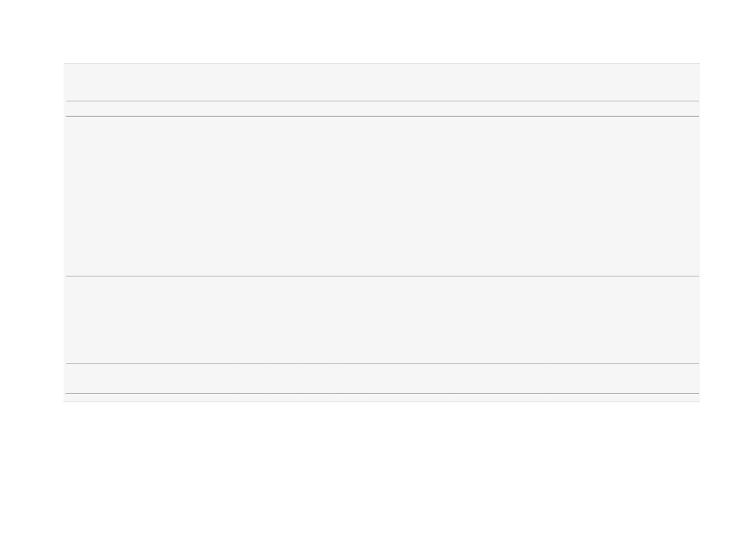
Task: Click inside the tallest empty table row
Action: pos(382,196)
